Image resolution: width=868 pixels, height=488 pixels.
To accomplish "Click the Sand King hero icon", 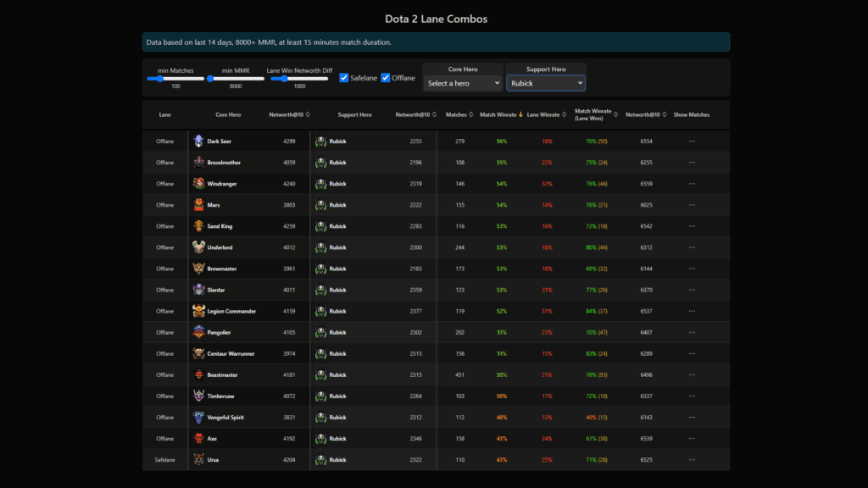I will pyautogui.click(x=198, y=226).
